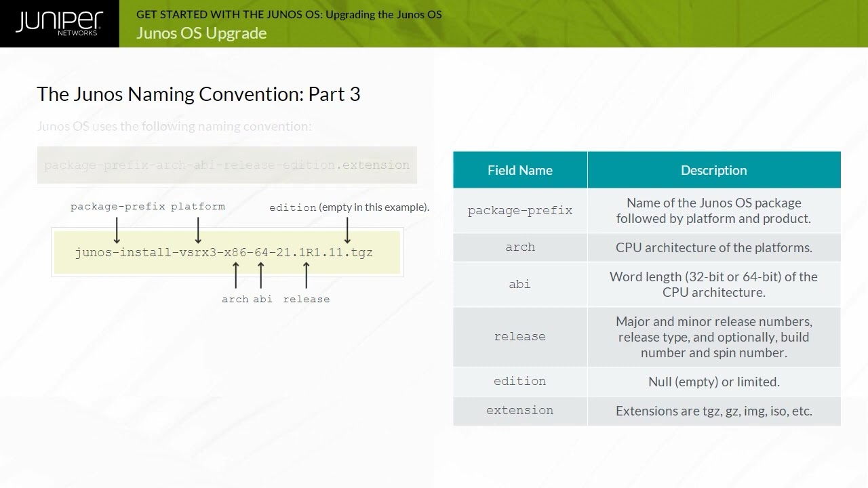868x488 pixels.
Task: Click the 'extension' table cell
Action: [520, 411]
